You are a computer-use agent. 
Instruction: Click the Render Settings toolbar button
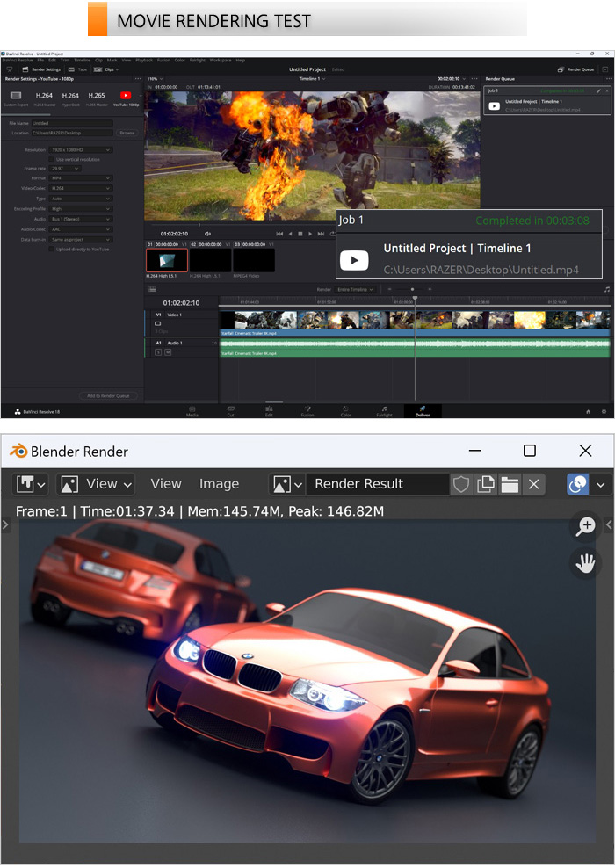(41, 69)
